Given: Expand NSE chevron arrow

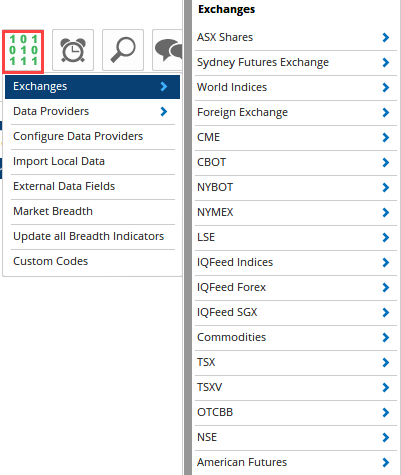Looking at the screenshot, I should tap(386, 437).
